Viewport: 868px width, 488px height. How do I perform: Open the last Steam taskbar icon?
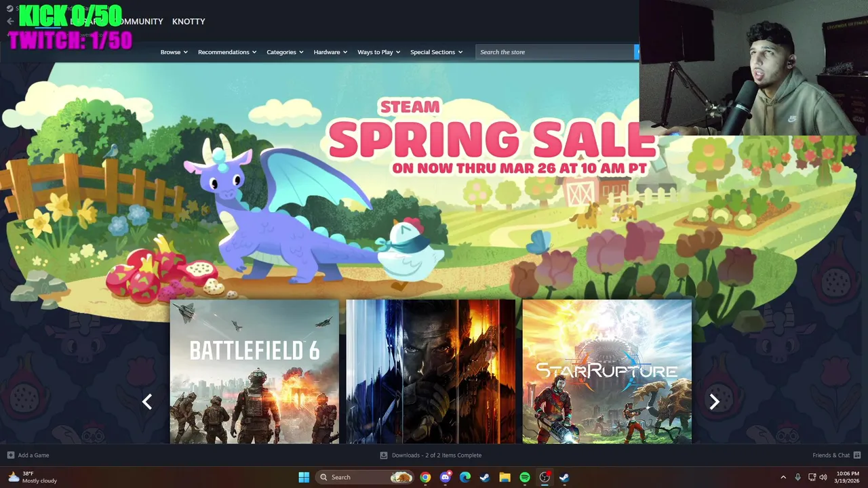[564, 477]
